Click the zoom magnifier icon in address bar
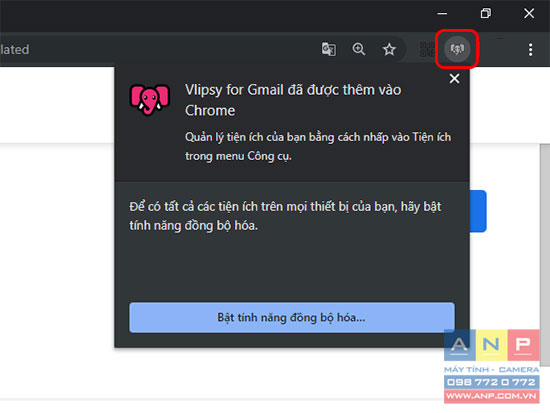This screenshot has height=413, width=550. click(358, 49)
